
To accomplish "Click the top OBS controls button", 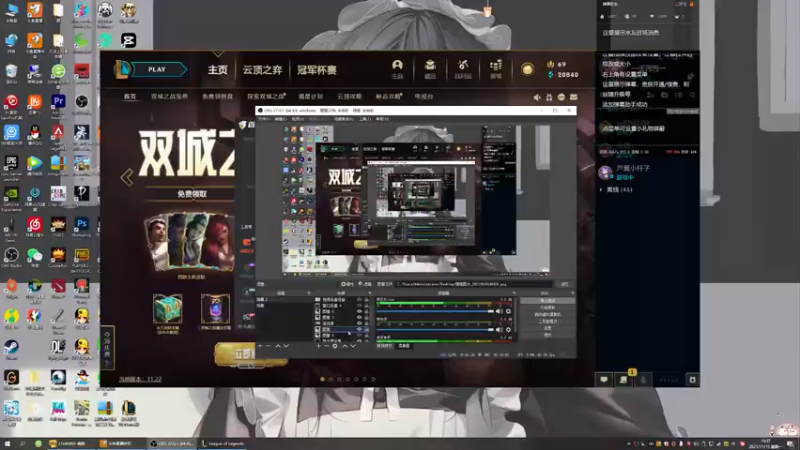I will pos(547,301).
